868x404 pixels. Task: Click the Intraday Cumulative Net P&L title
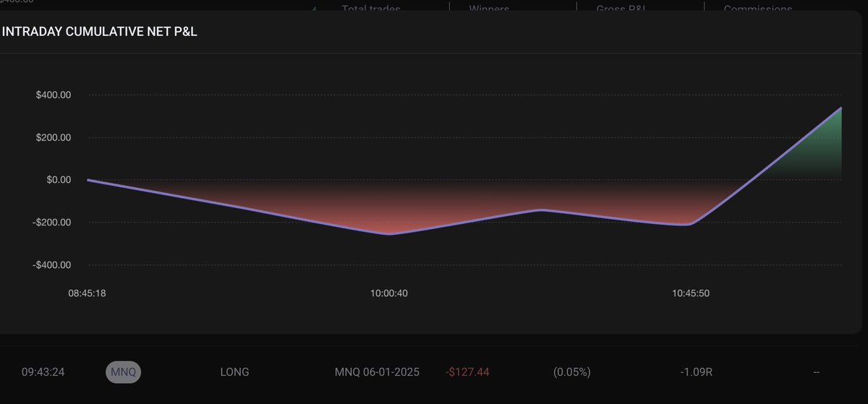pos(100,32)
